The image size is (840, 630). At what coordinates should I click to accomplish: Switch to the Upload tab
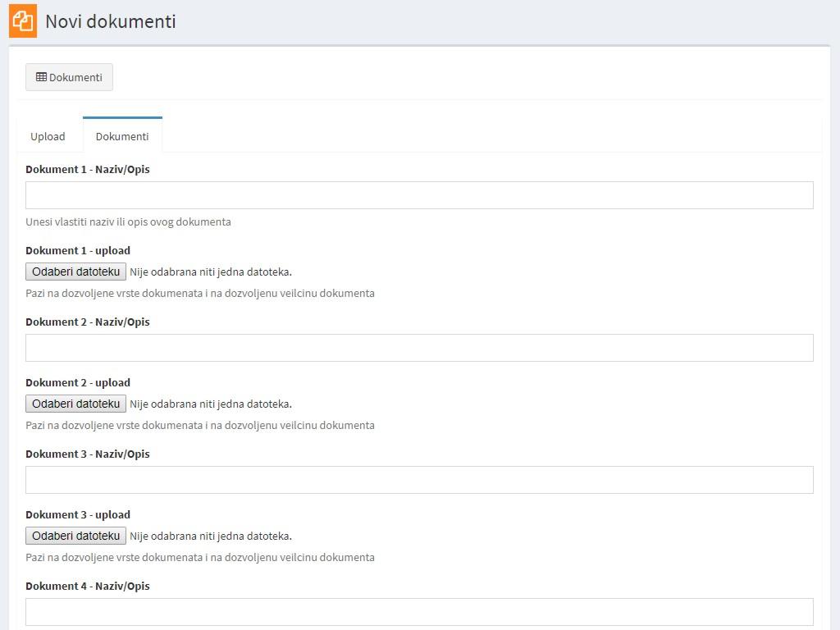(48, 136)
